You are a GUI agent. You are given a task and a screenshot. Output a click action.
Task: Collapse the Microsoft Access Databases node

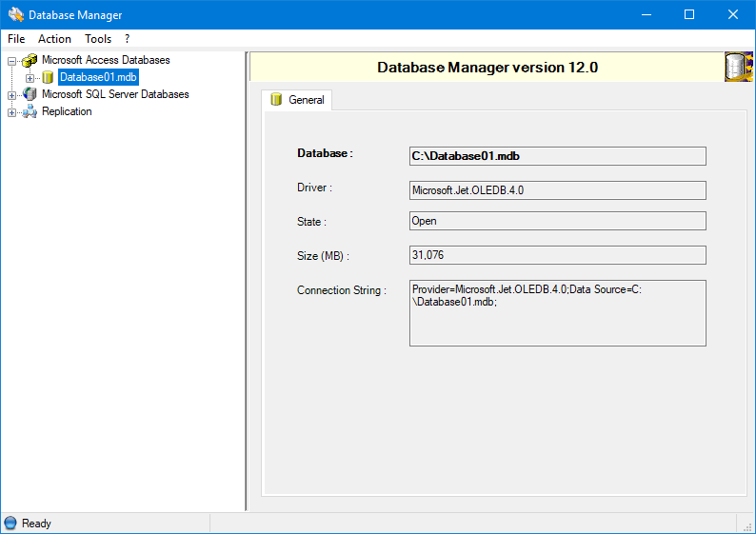coord(11,60)
